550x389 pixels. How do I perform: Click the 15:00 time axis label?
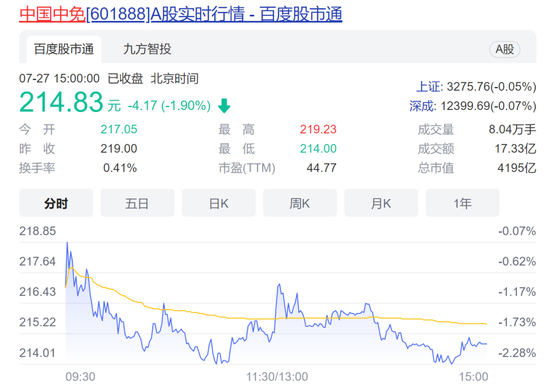pyautogui.click(x=474, y=377)
